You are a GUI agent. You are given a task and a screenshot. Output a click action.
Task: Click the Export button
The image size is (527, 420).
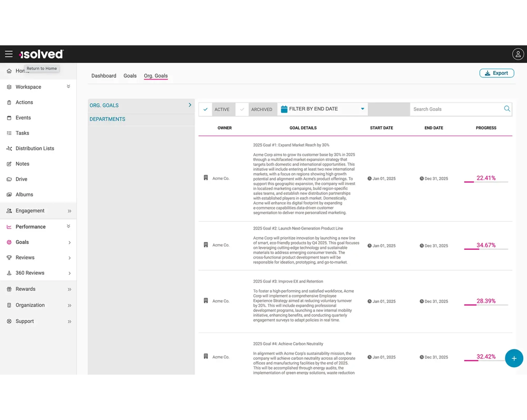coord(496,73)
